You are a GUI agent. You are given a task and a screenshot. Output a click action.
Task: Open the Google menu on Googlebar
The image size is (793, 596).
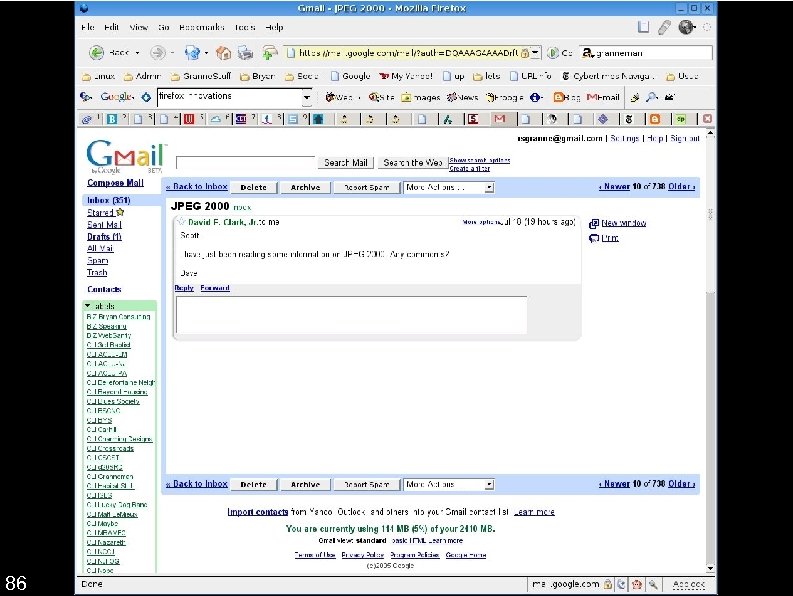pos(117,97)
